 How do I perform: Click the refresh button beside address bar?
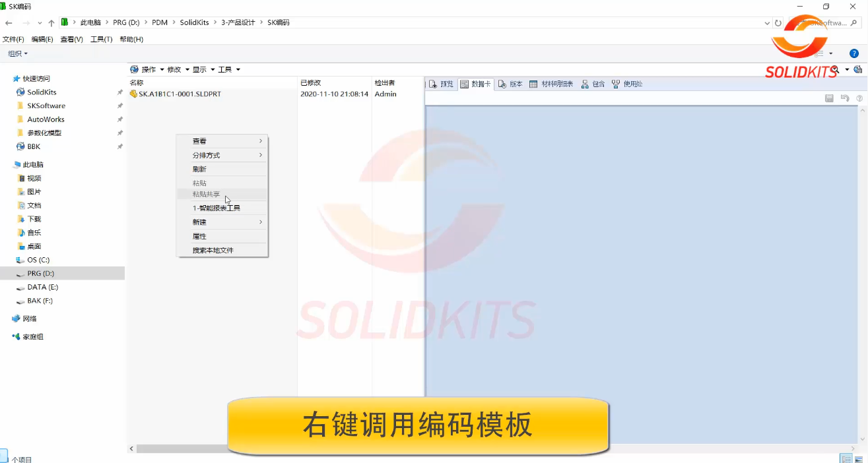point(778,22)
